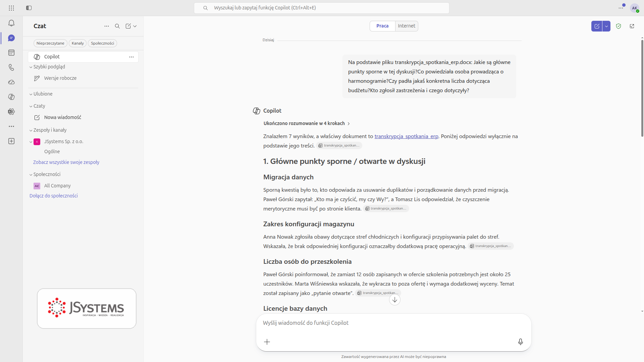The width and height of the screenshot is (644, 362).
Task: Click the Czat panel title
Action: (40, 26)
